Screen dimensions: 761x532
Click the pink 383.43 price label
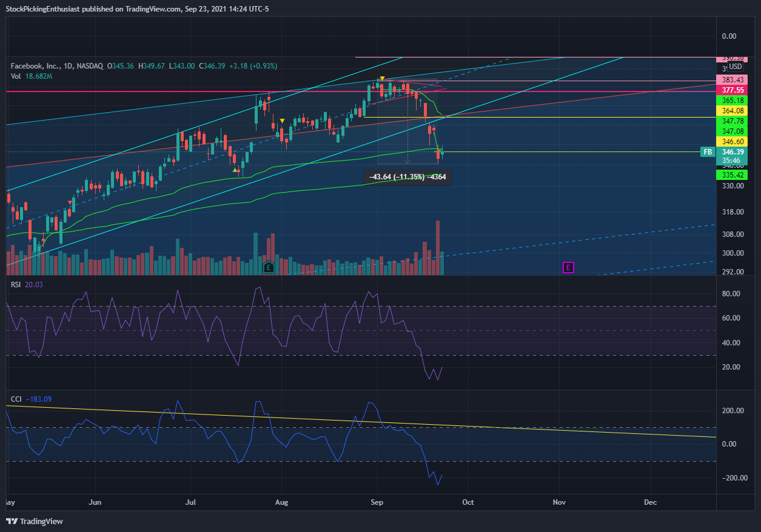click(731, 80)
